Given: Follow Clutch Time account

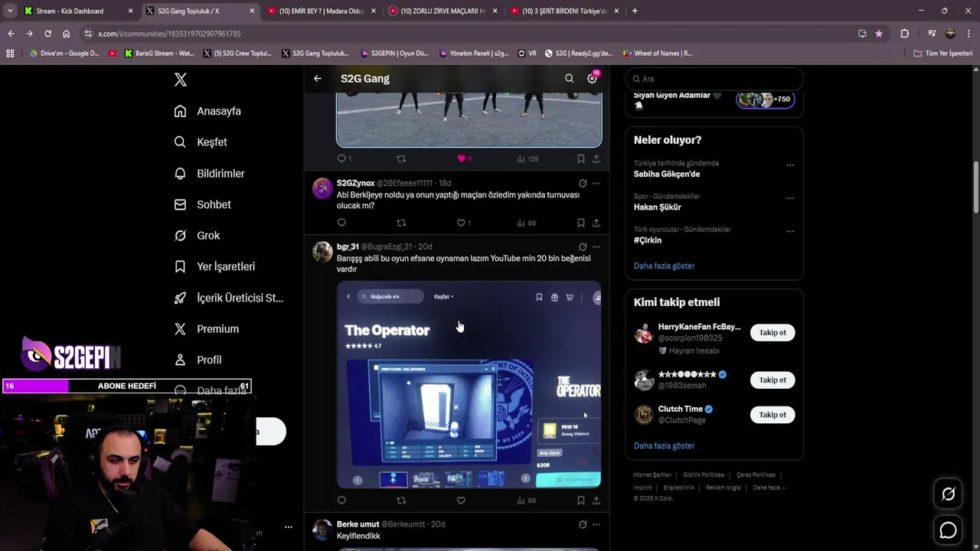Looking at the screenshot, I should point(773,415).
